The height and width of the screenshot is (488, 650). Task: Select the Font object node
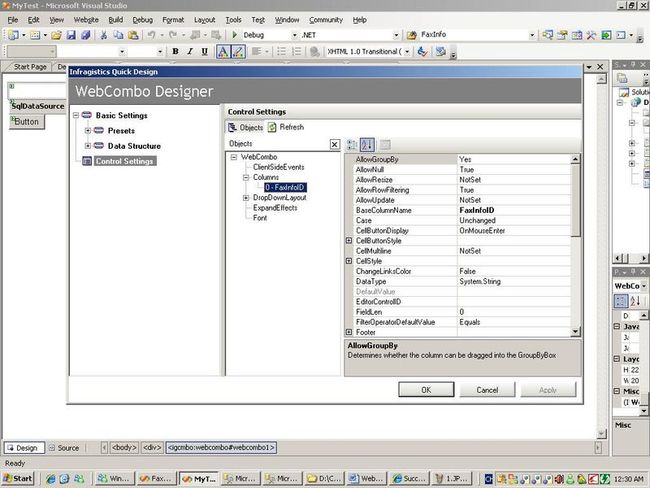(260, 218)
